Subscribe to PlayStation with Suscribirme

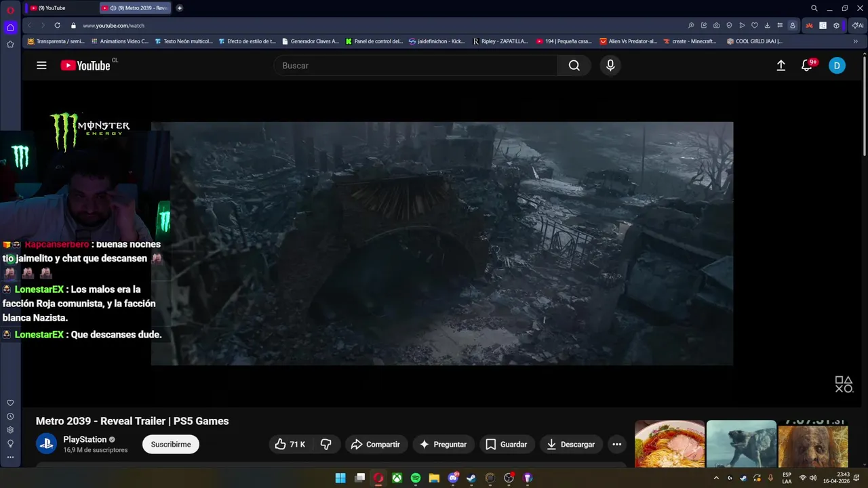171,445
